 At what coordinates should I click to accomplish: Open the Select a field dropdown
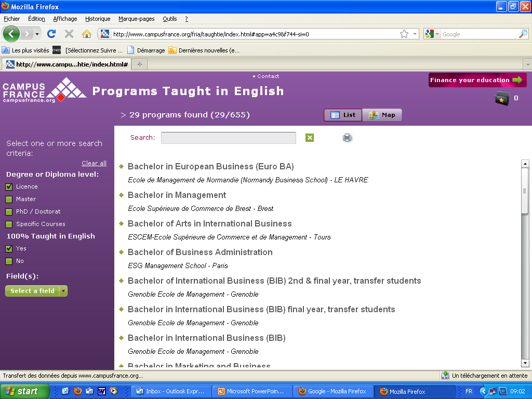click(x=36, y=291)
